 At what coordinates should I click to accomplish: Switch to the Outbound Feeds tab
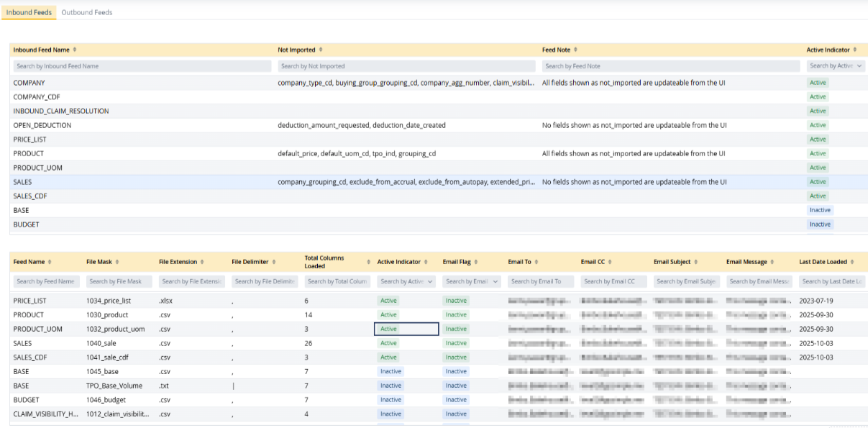click(87, 12)
